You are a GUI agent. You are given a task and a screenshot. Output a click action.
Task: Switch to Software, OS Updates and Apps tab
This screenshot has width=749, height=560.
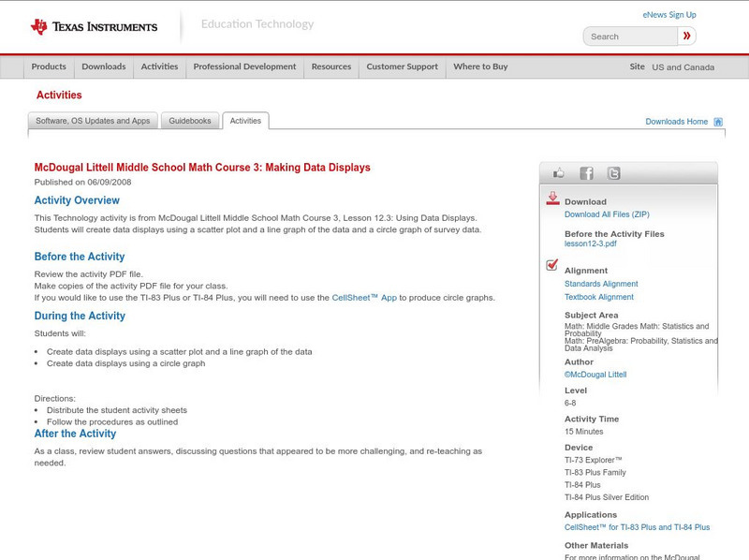93,121
